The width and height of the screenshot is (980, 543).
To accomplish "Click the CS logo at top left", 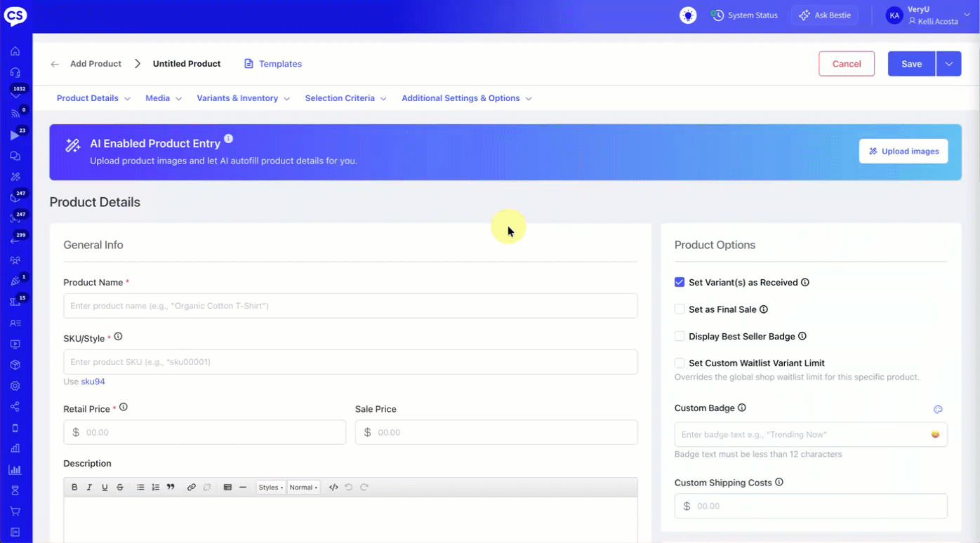I will pyautogui.click(x=15, y=15).
